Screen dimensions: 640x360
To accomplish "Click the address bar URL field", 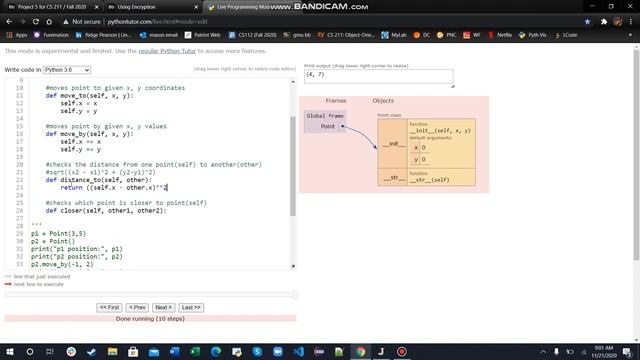I will [x=157, y=22].
